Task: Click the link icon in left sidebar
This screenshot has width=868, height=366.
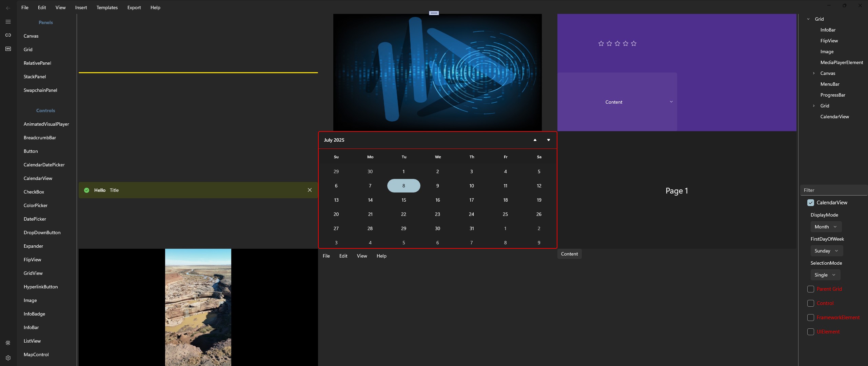Action: (x=8, y=35)
